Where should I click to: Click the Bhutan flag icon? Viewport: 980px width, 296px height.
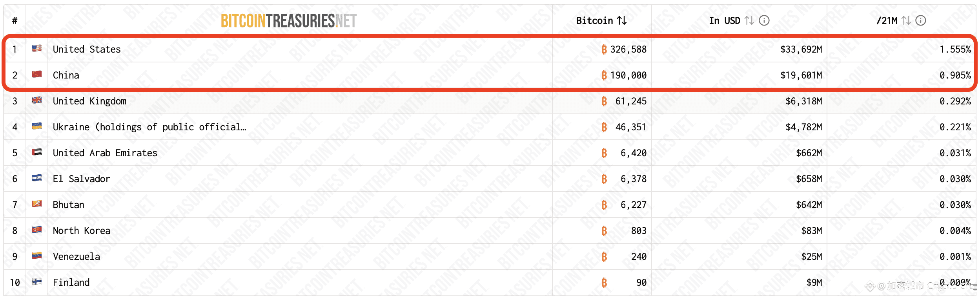pos(37,204)
